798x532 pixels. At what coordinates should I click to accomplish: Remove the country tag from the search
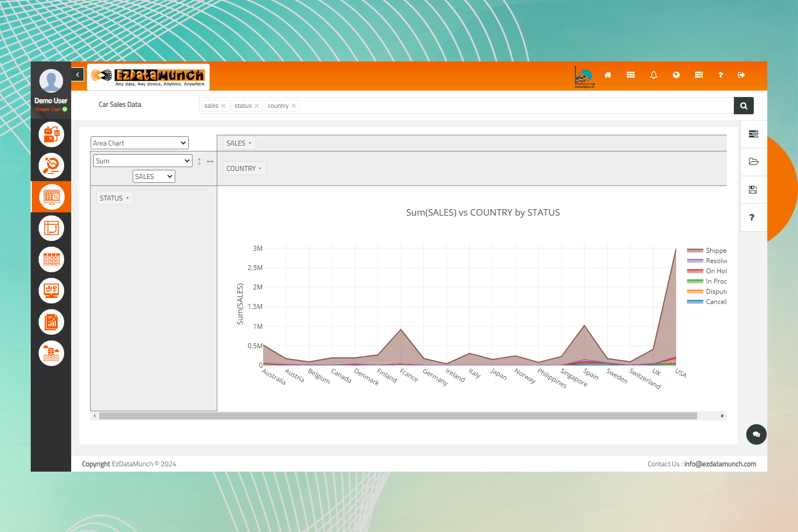294,106
